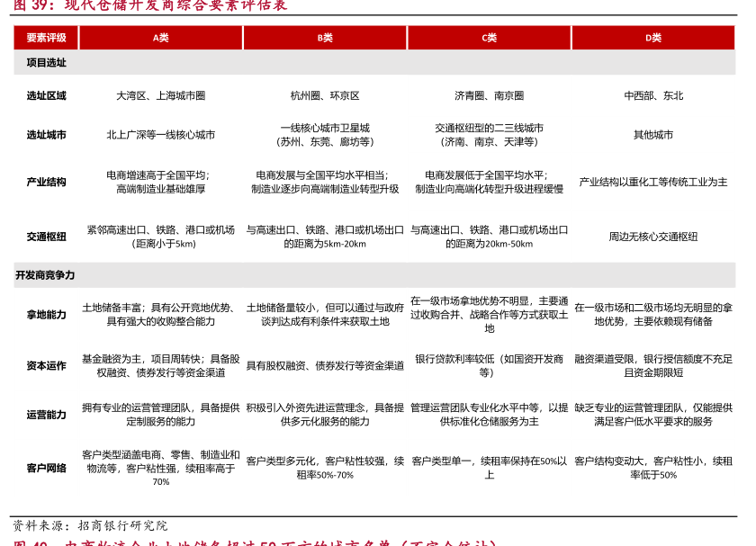Select the 中西部、东北 cell
Image resolution: width=756 pixels, height=546 pixels.
click(x=653, y=95)
